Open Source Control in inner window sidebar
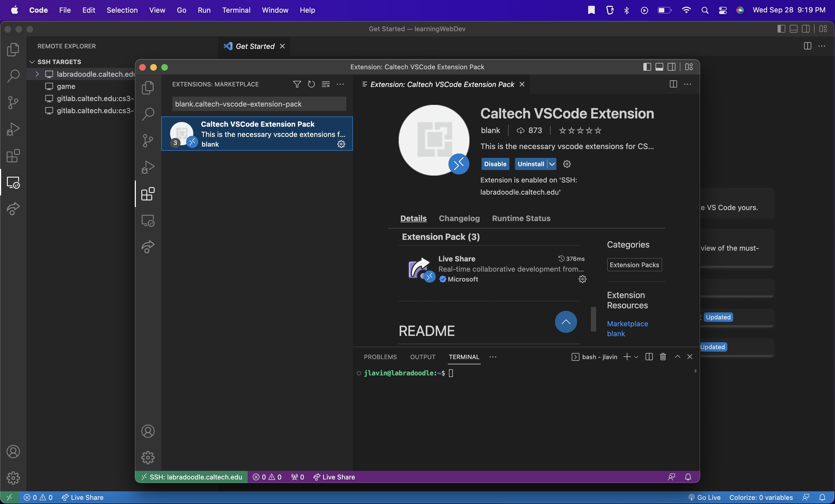The image size is (835, 504). [x=148, y=140]
